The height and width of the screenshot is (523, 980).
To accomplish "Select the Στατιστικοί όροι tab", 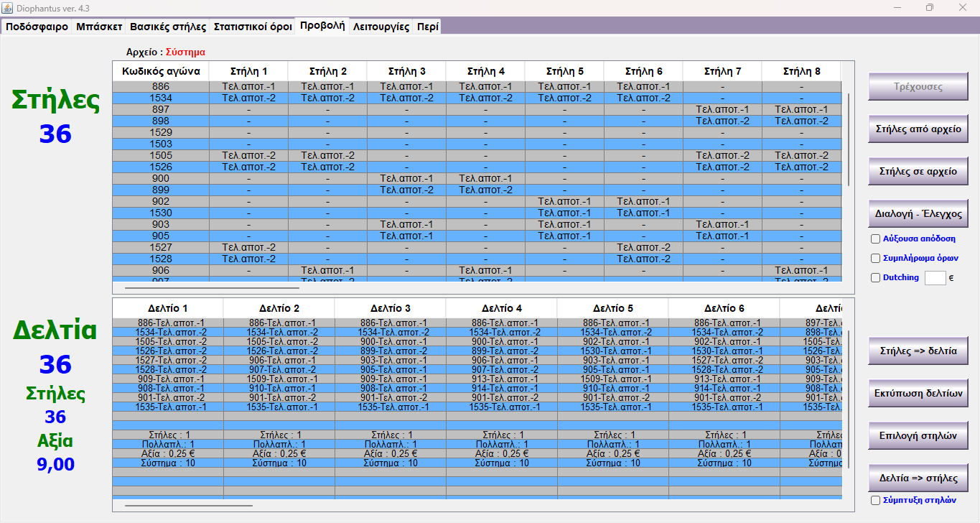I will pos(253,27).
